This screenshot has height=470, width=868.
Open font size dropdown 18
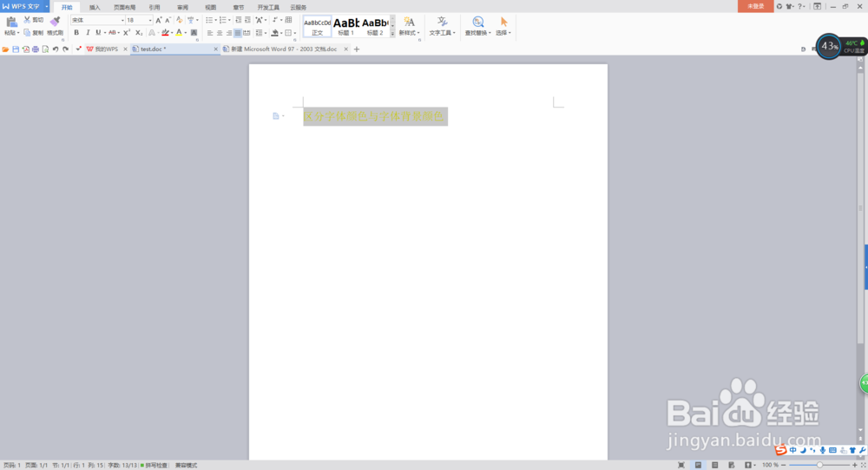(x=149, y=21)
